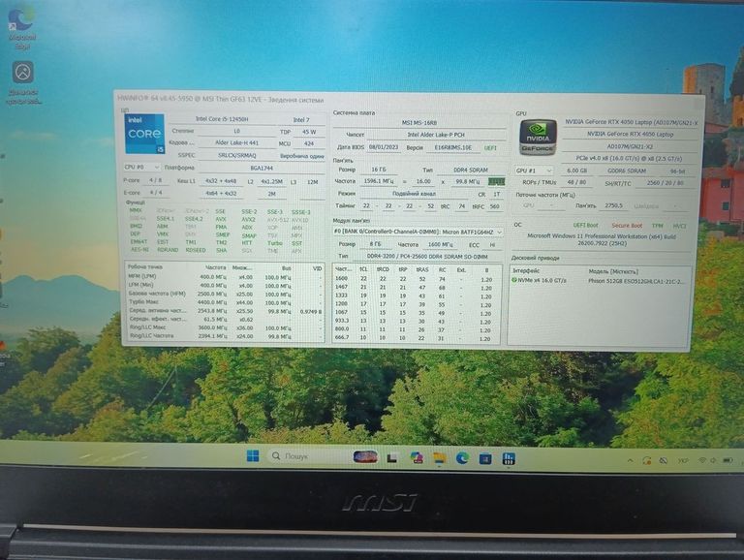Screen dimensions: 744x560
Task: Click the 666.7 row in memory timings table
Action: [x=416, y=338]
